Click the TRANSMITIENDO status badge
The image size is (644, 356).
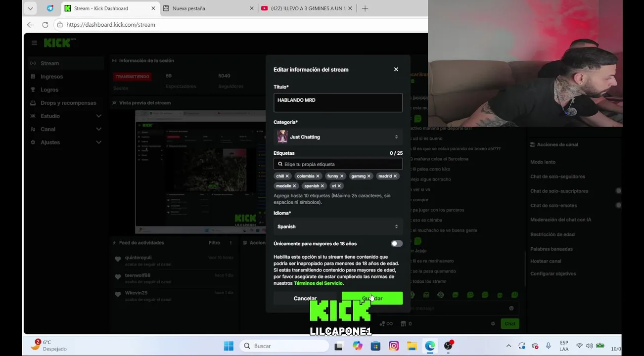point(132,77)
